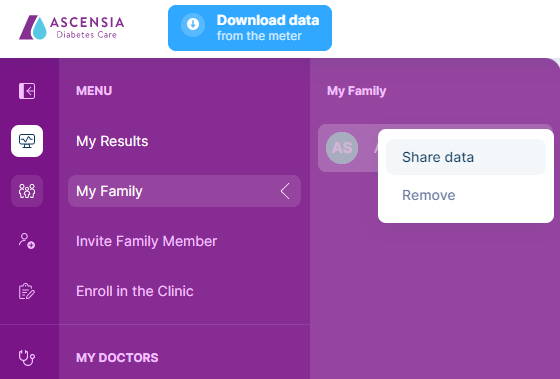Open My Results menu item
560x379 pixels.
point(112,141)
